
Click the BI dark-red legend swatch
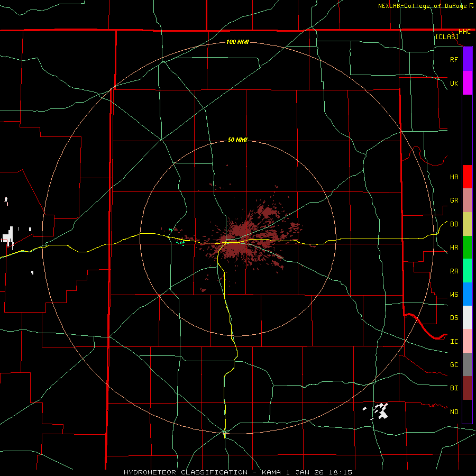tap(467, 388)
